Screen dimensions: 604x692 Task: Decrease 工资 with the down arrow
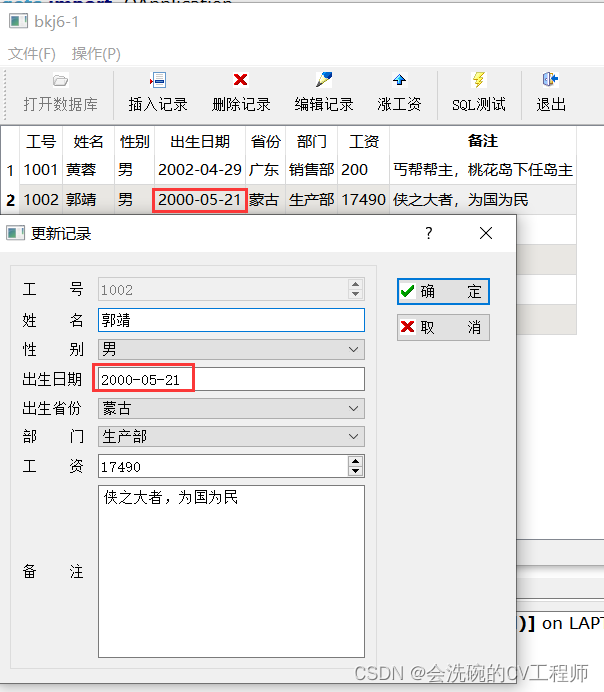pyautogui.click(x=356, y=471)
